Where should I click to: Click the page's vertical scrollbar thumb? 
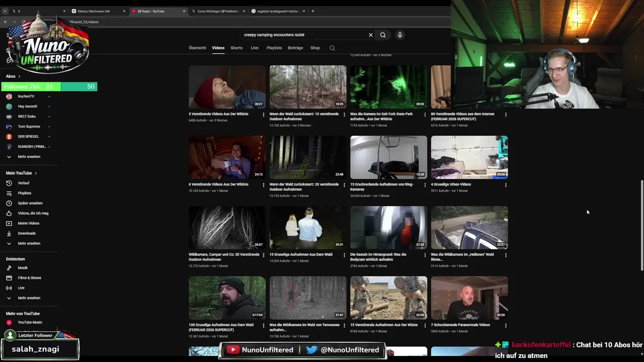coord(641,226)
